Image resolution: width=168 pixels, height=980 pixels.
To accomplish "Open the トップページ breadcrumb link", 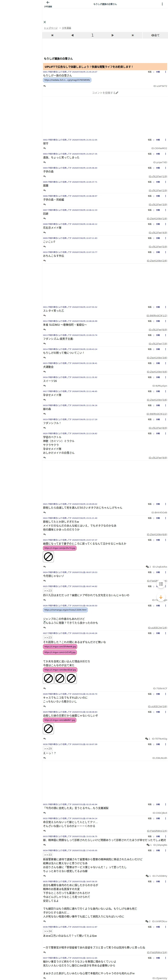I will click(50, 28).
